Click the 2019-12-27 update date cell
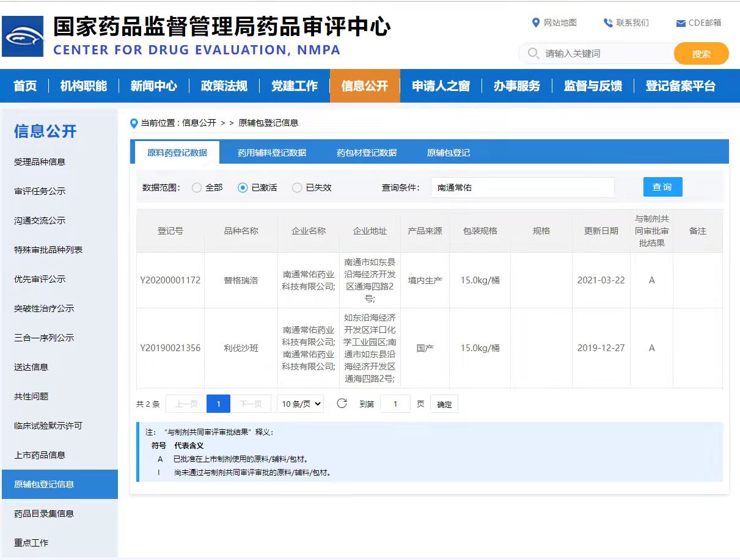 pos(601,348)
